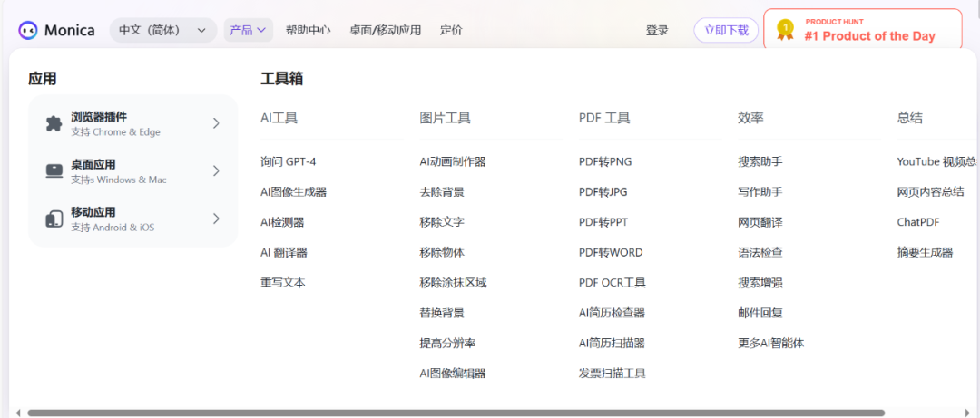The height and width of the screenshot is (418, 980).
Task: Expand the 移动应用 chevron arrow
Action: pyautogui.click(x=216, y=218)
